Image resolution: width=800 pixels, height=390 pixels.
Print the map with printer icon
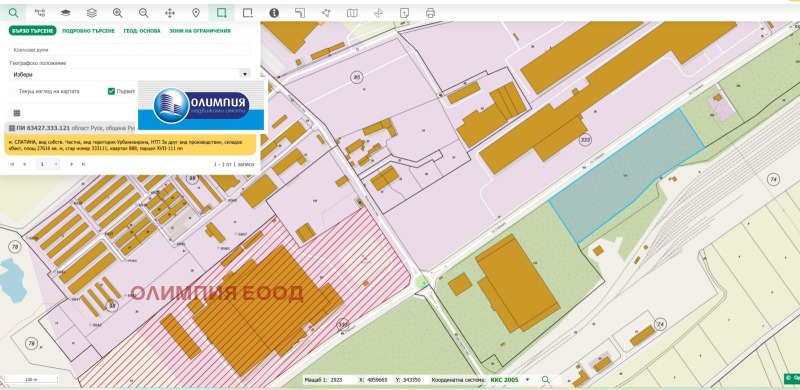point(430,13)
